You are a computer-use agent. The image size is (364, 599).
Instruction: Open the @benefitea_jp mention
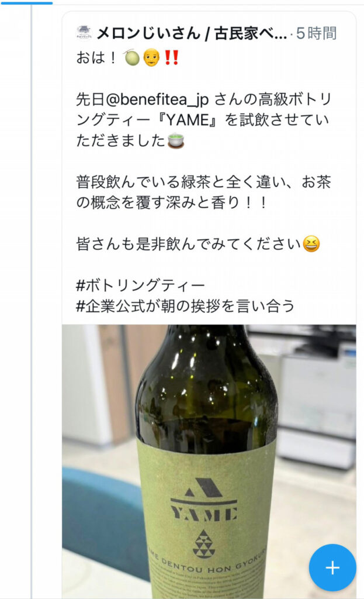[157, 99]
